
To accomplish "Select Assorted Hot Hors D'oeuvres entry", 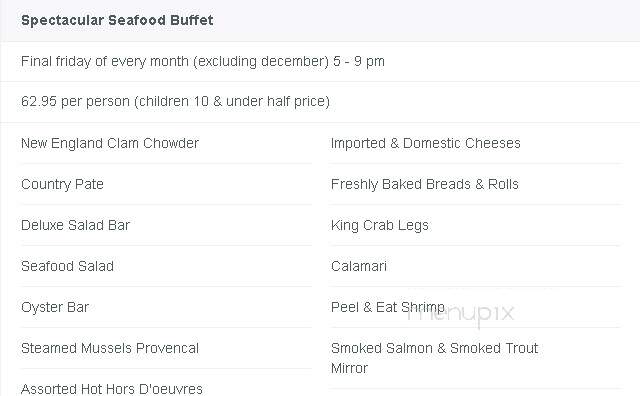I will 112,389.
